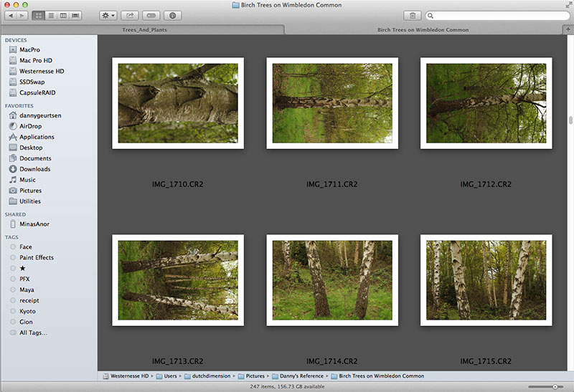574x392 pixels.
Task: Switch to Cover Flow view
Action: (75, 15)
